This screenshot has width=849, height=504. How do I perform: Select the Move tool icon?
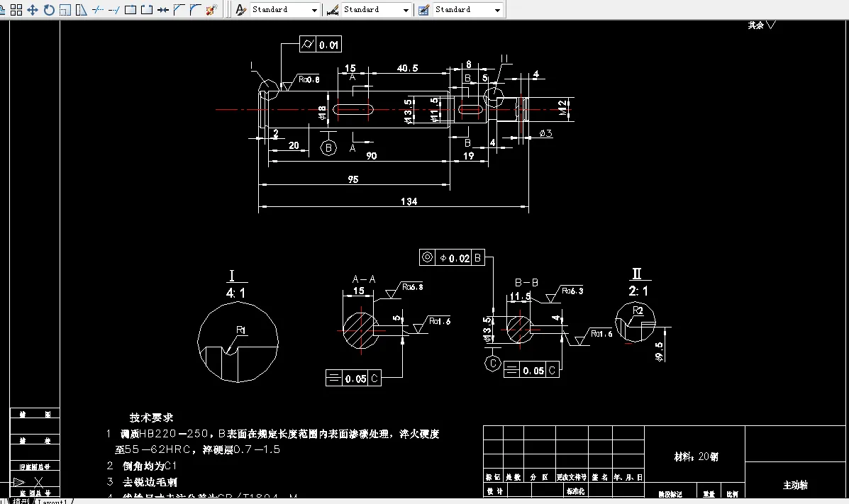[31, 9]
